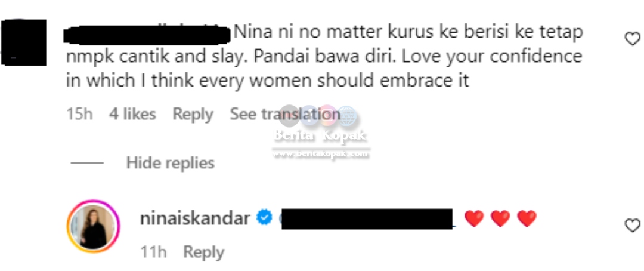This screenshot has width=644, height=271.
Task: Translate the comment with See translation
Action: [x=284, y=114]
